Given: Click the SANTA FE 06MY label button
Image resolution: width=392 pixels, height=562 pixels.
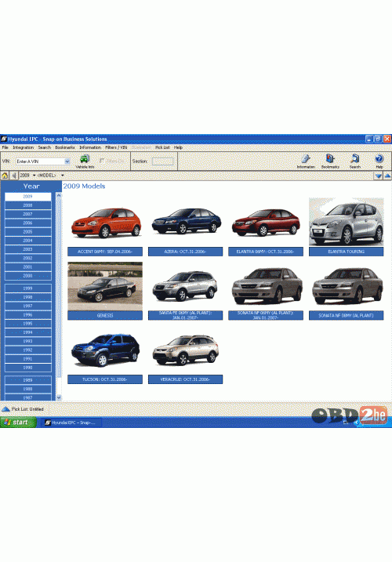Looking at the screenshot, I should (186, 315).
